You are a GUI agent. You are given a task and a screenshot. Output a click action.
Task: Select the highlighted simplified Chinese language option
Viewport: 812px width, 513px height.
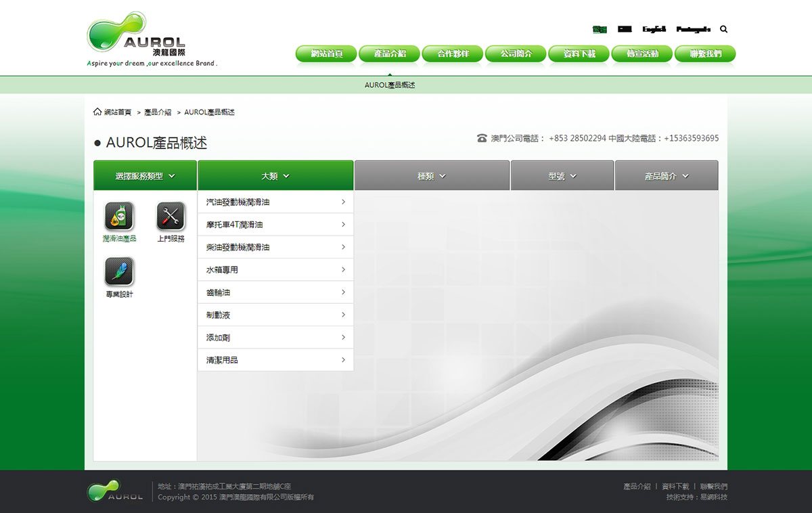tap(599, 29)
